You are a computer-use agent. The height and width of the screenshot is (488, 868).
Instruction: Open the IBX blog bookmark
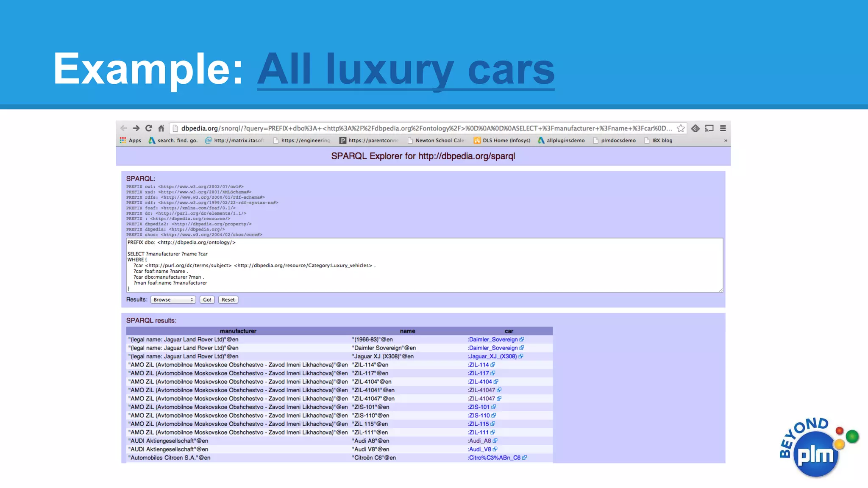[658, 140]
